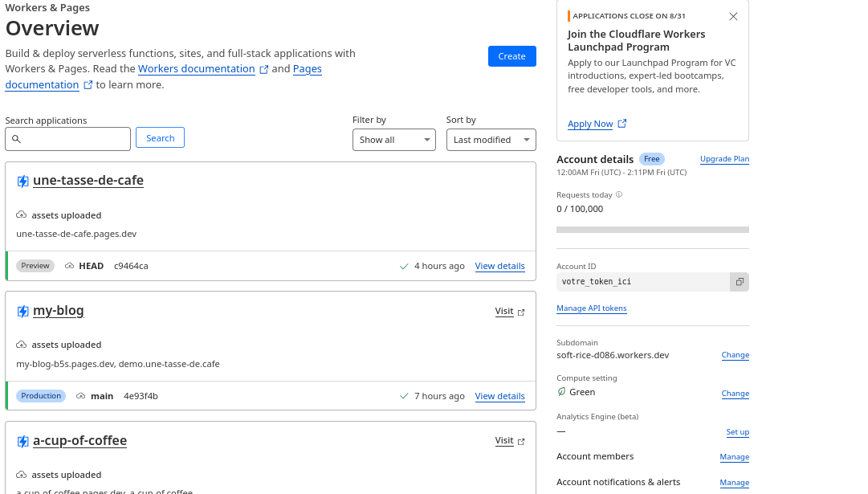Open the une-tasse-de-cafe project
The image size is (868, 494).
[88, 181]
